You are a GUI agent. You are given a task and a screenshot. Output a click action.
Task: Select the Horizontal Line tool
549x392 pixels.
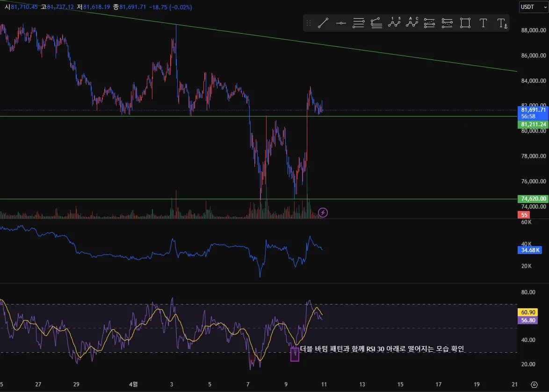click(x=341, y=23)
